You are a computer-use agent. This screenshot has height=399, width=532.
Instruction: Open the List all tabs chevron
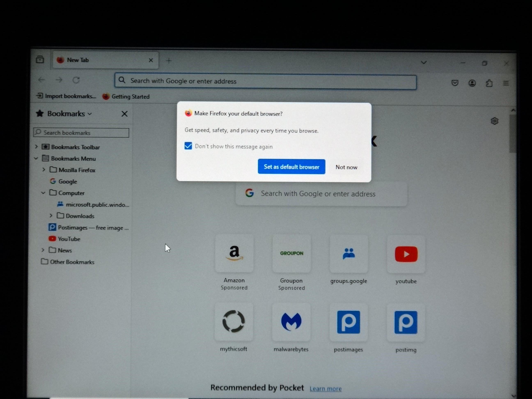424,63
